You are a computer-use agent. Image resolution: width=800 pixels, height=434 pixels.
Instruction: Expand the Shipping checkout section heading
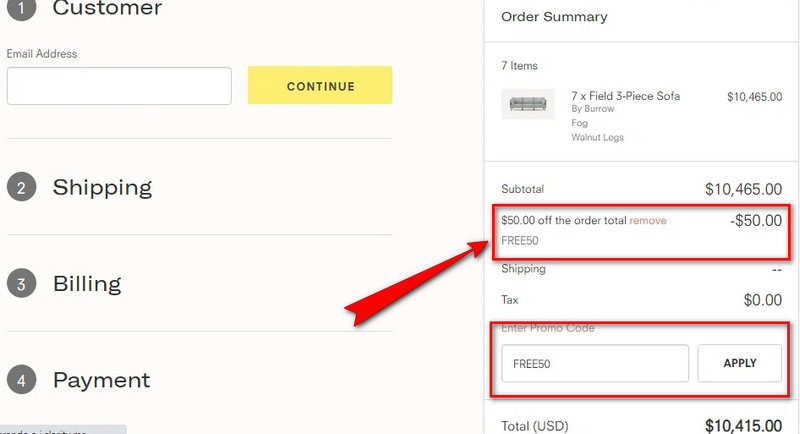pyautogui.click(x=102, y=187)
